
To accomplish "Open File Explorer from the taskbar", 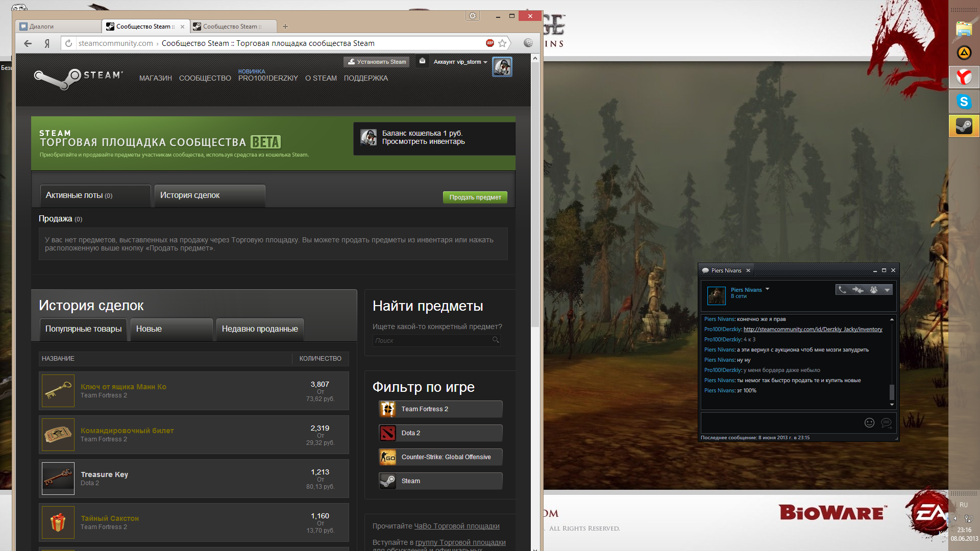I will point(964,29).
